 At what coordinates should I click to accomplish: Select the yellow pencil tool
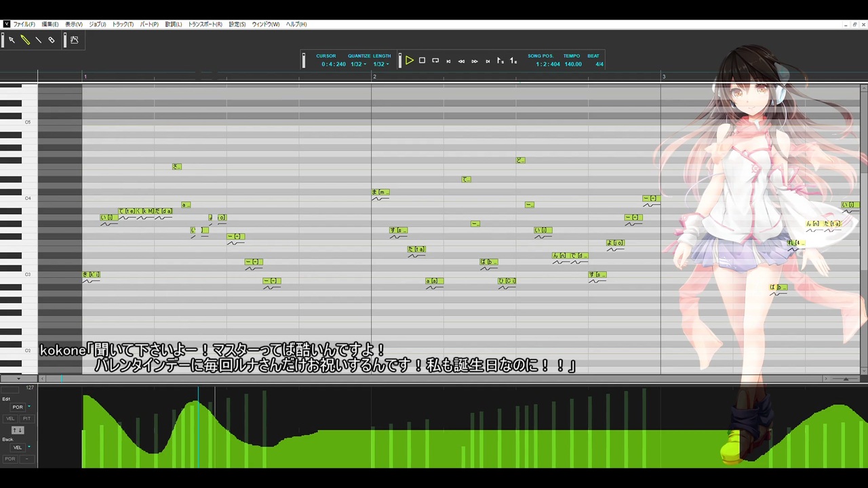25,40
